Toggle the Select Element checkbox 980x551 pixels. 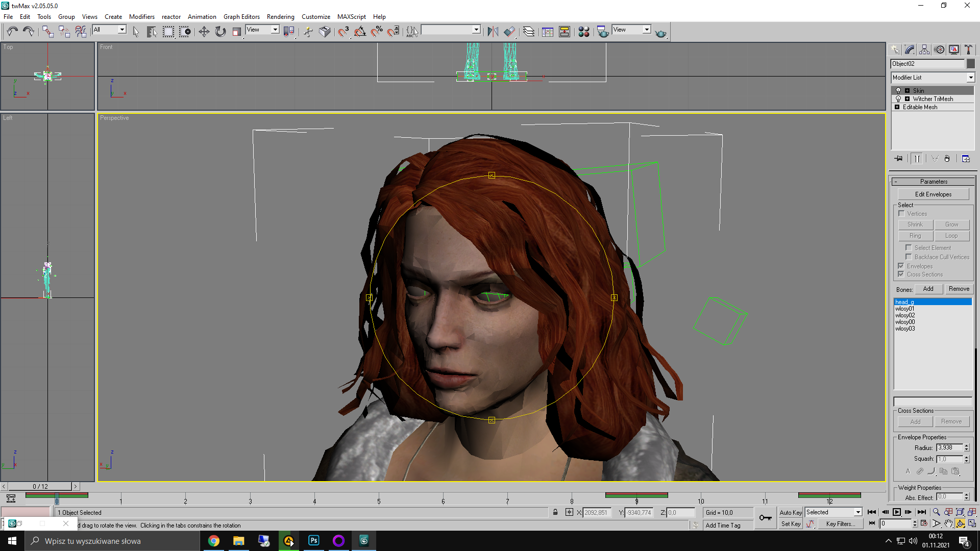(909, 248)
